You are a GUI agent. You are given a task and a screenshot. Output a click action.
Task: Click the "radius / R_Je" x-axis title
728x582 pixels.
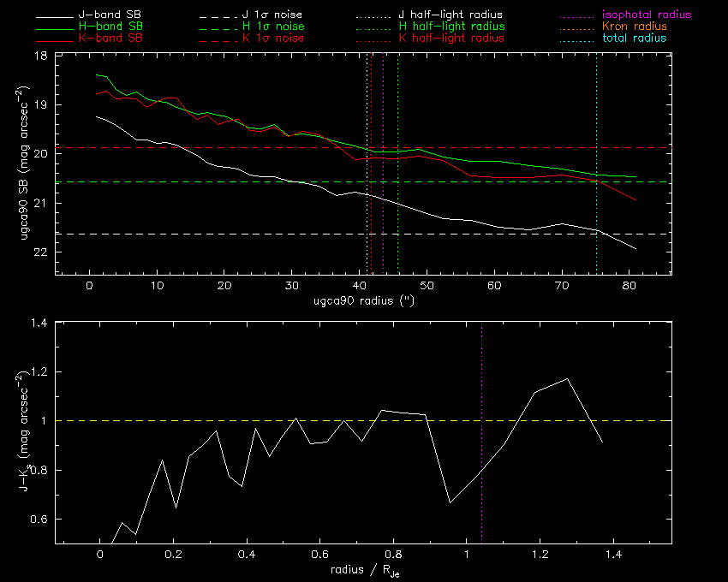click(x=360, y=570)
